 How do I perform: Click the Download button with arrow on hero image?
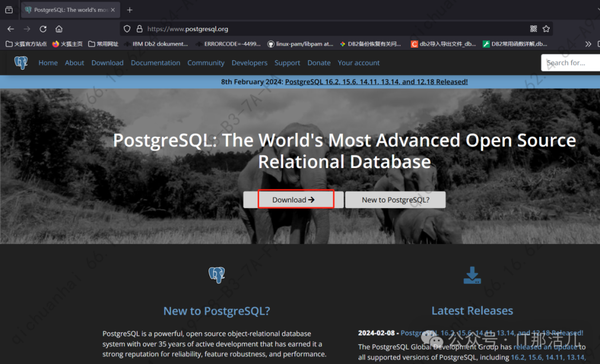293,200
